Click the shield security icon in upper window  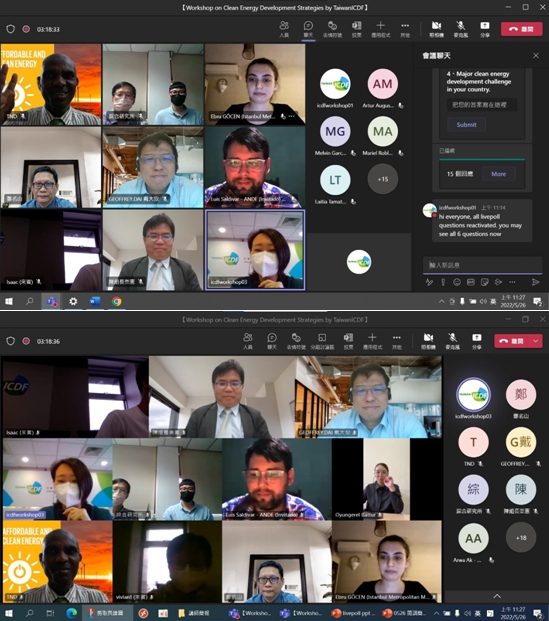(11, 29)
